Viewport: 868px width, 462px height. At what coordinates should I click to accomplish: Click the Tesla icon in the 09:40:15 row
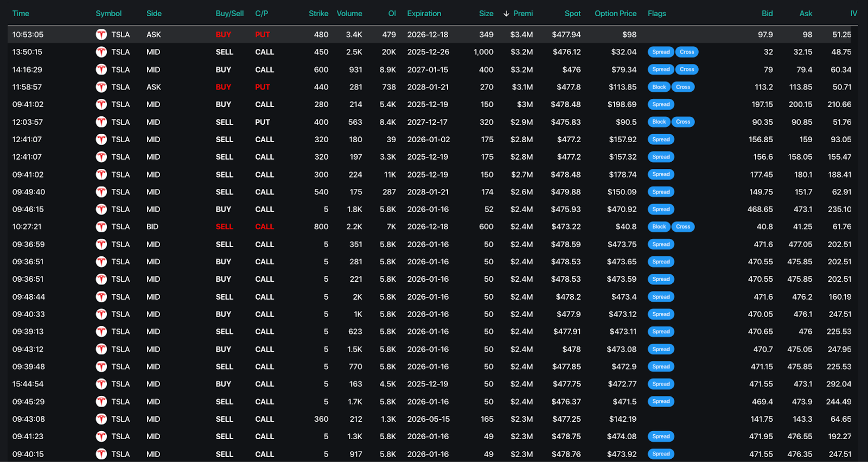point(101,454)
